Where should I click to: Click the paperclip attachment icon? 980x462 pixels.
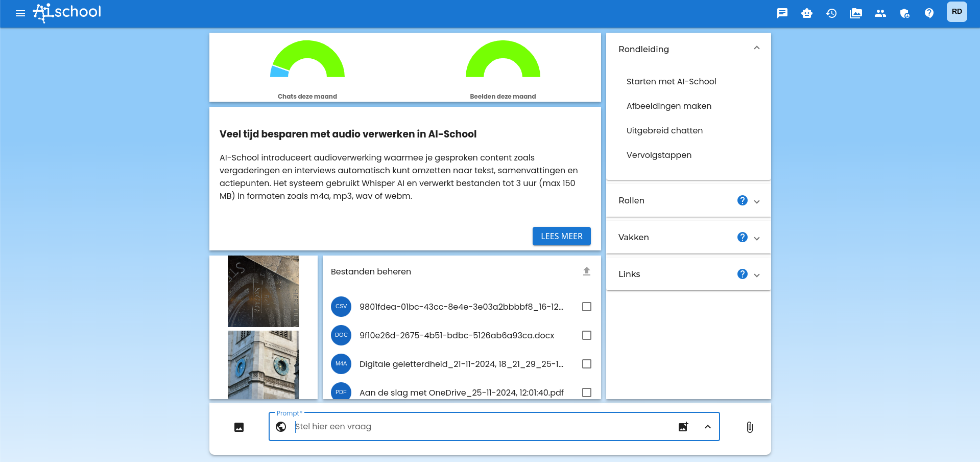click(750, 427)
